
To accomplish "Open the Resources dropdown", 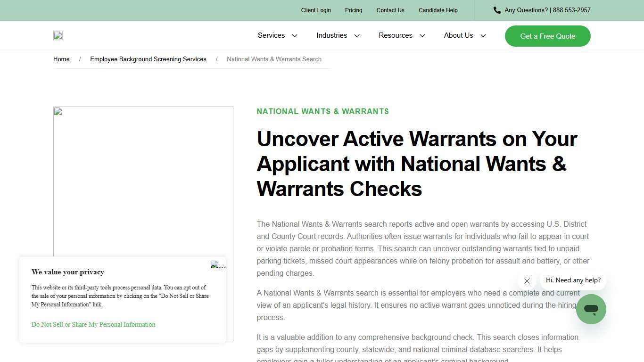I will coord(401,35).
